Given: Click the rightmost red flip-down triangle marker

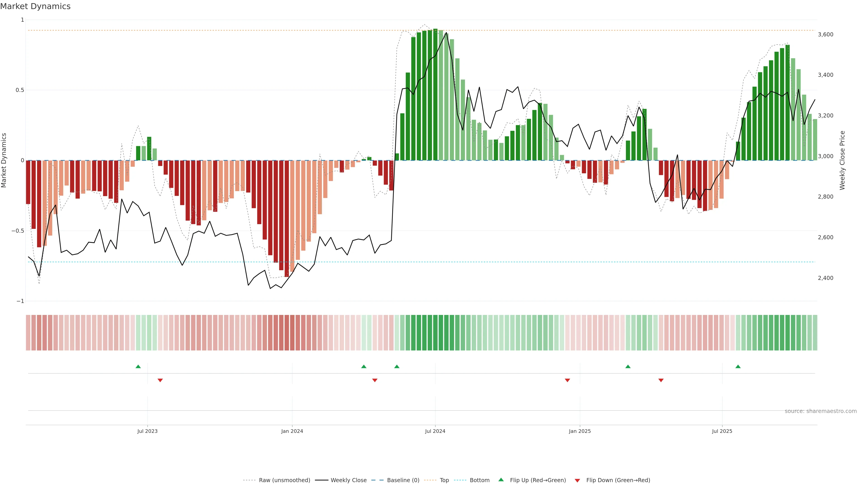Looking at the screenshot, I should [x=661, y=380].
